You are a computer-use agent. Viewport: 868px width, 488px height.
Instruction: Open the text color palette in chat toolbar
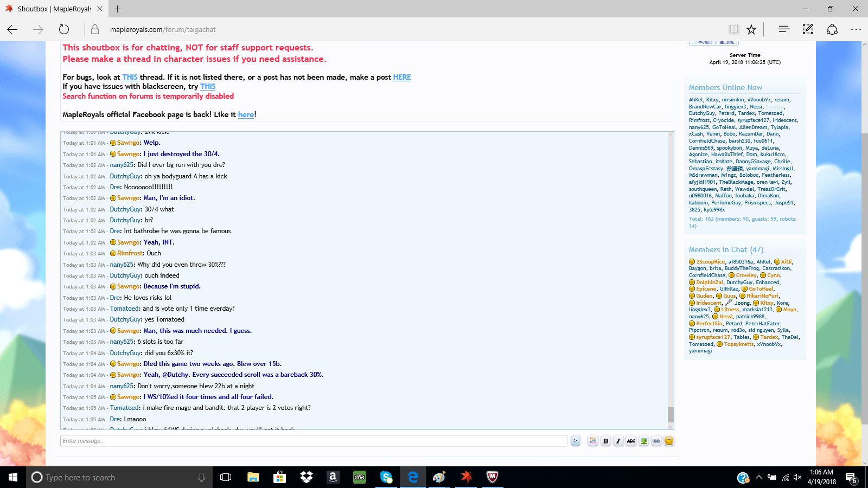(592, 441)
